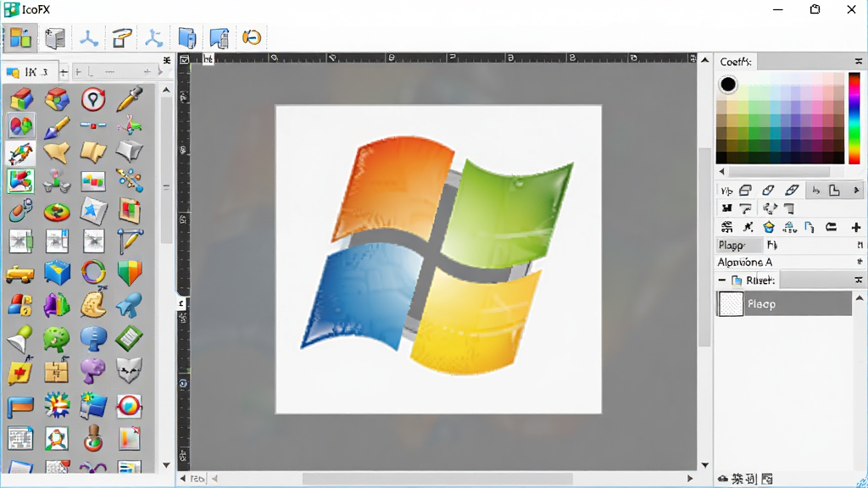868x488 pixels.
Task: Select the green tree-shaped tool
Action: point(57,339)
